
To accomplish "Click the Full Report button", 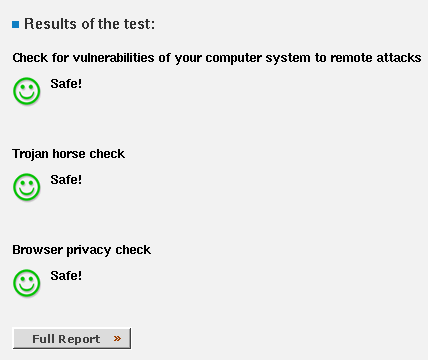I will pyautogui.click(x=72, y=338).
